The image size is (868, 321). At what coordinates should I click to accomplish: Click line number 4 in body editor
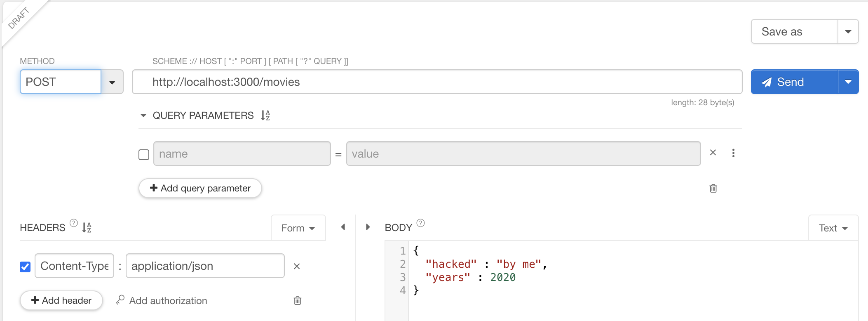[x=403, y=290]
